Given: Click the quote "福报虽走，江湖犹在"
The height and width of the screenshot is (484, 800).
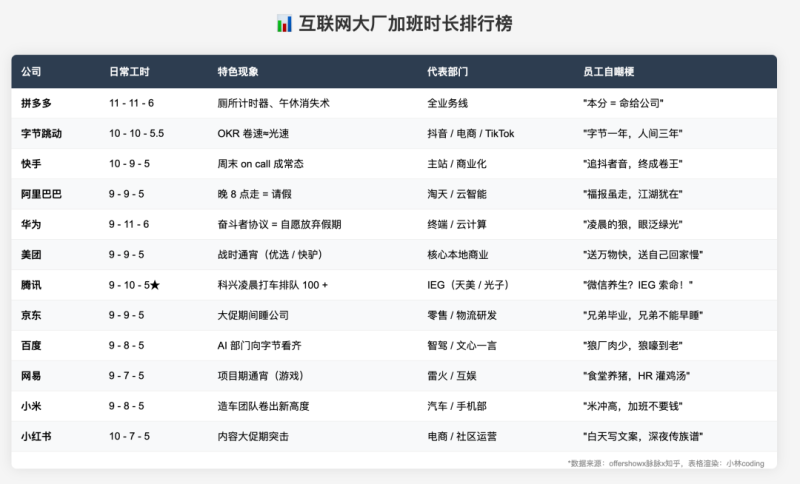Looking at the screenshot, I should pos(633,194).
